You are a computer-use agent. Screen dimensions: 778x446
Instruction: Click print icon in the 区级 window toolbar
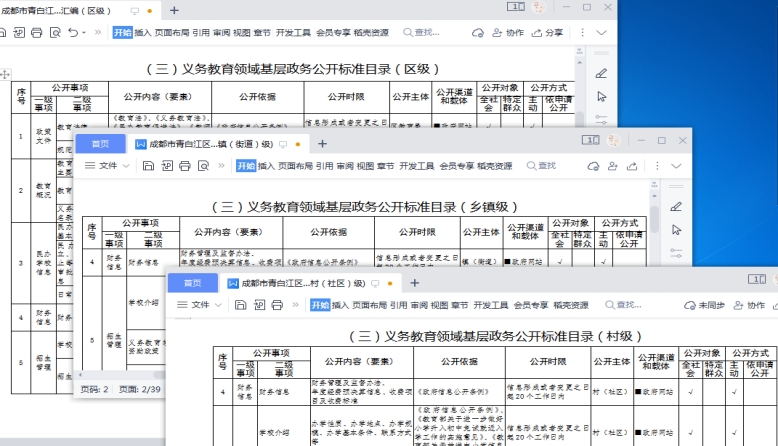[36, 33]
